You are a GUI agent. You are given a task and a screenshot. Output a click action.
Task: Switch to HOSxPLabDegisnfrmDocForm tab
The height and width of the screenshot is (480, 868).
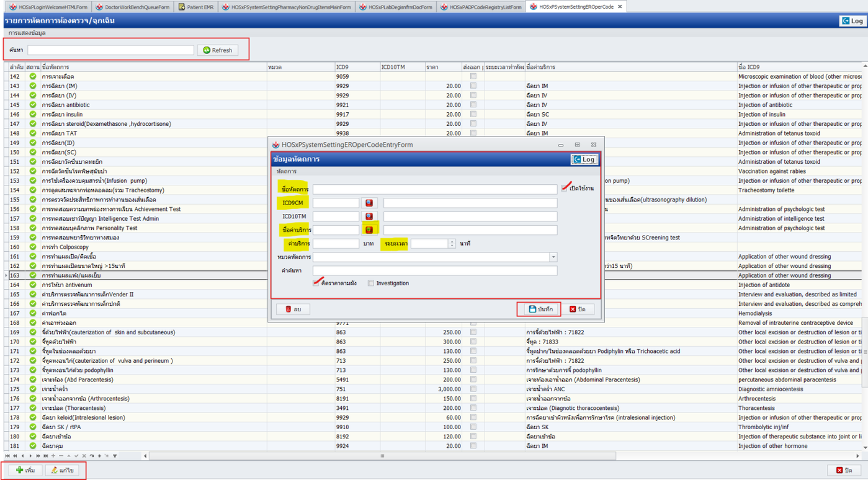[x=396, y=7]
